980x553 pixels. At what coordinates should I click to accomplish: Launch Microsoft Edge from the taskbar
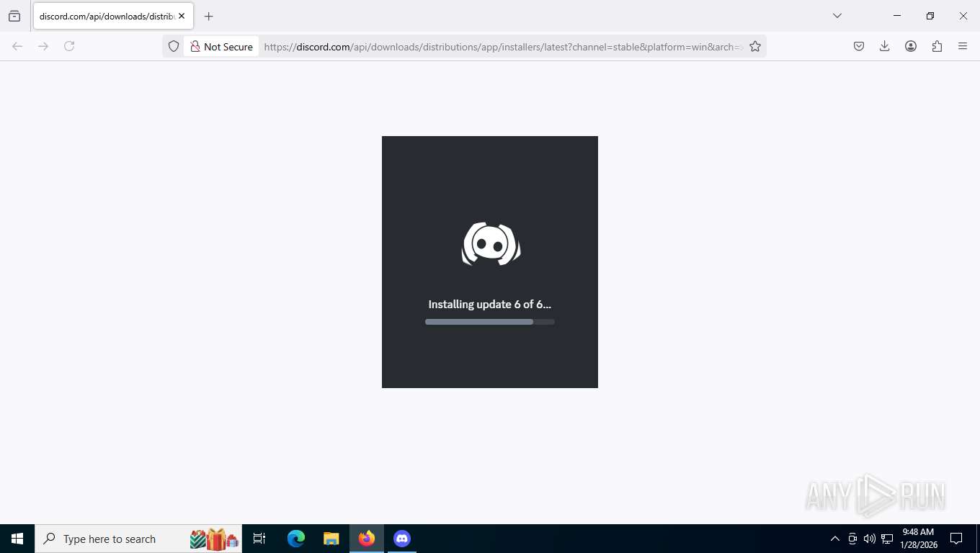point(296,539)
